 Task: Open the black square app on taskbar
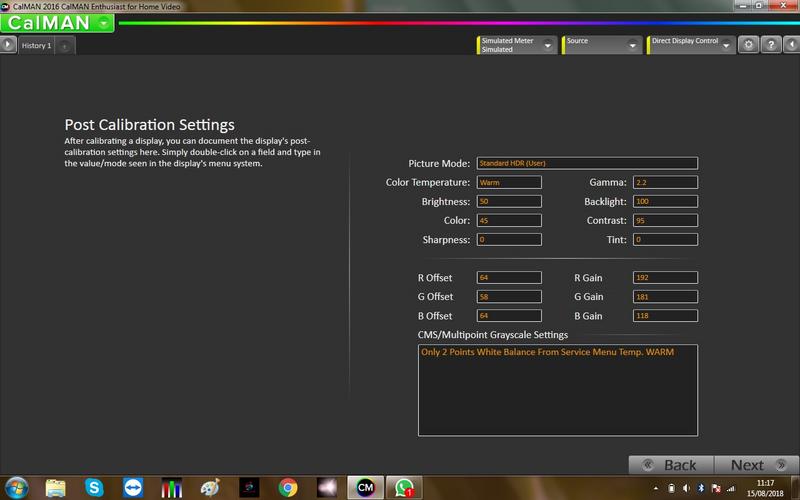point(249,488)
